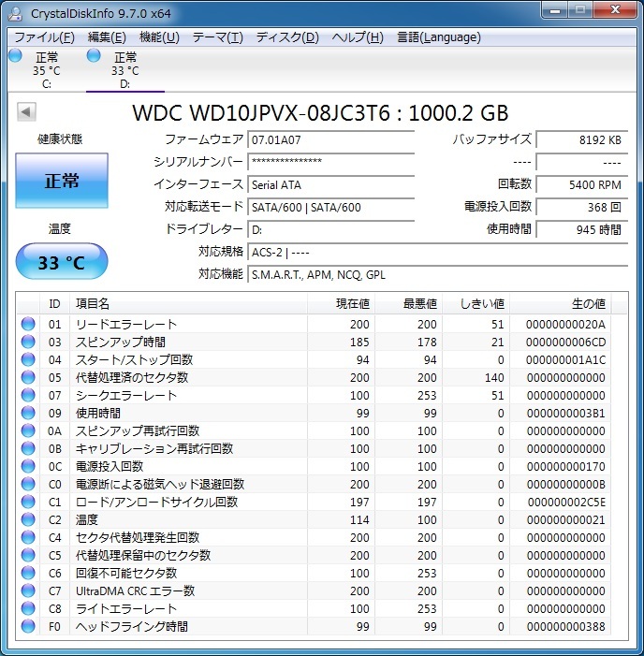Open the テーマ(T) menu
This screenshot has width=644, height=656.
click(x=217, y=37)
